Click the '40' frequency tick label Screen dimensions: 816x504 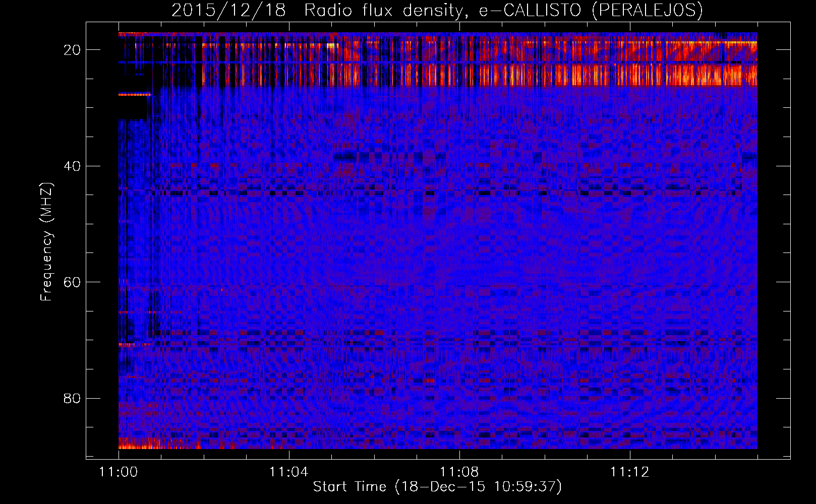click(72, 166)
